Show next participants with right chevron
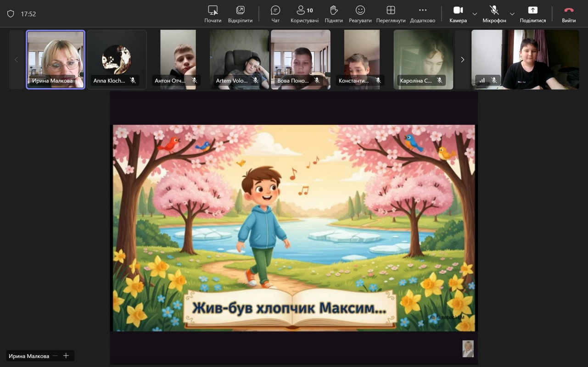Viewport: 588px width, 367px height. tap(462, 60)
